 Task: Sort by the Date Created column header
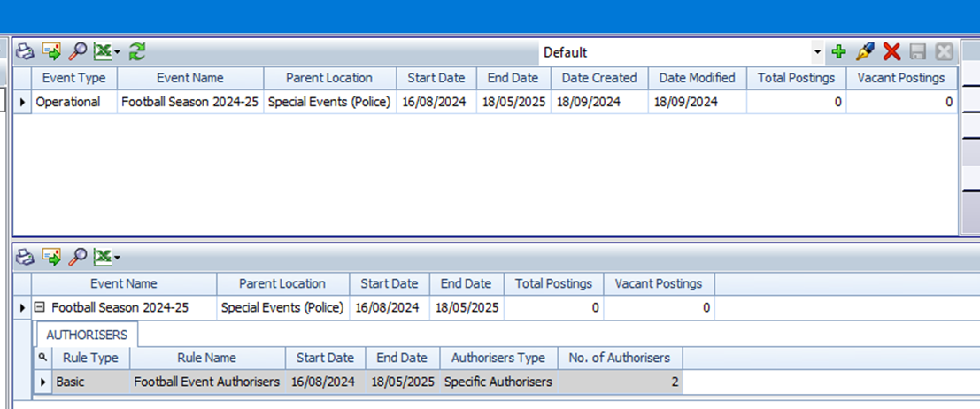click(x=598, y=78)
